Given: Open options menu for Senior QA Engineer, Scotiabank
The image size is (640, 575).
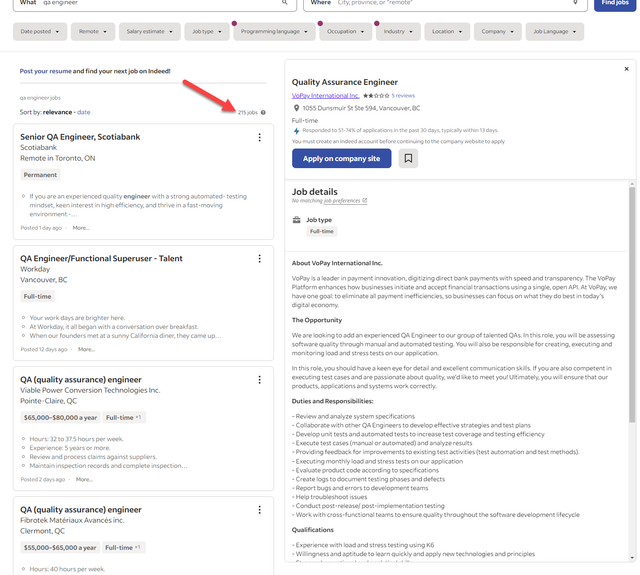Looking at the screenshot, I should click(x=260, y=138).
